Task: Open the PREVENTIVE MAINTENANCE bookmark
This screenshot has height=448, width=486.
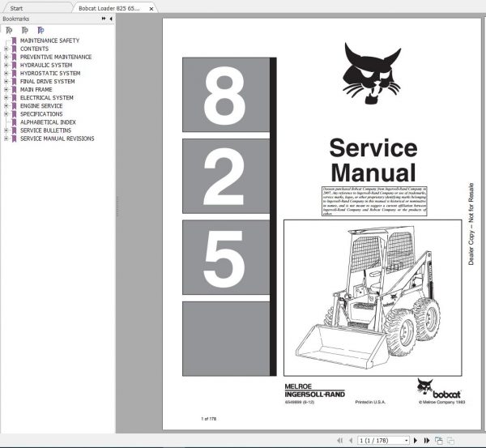Action: pyautogui.click(x=56, y=57)
